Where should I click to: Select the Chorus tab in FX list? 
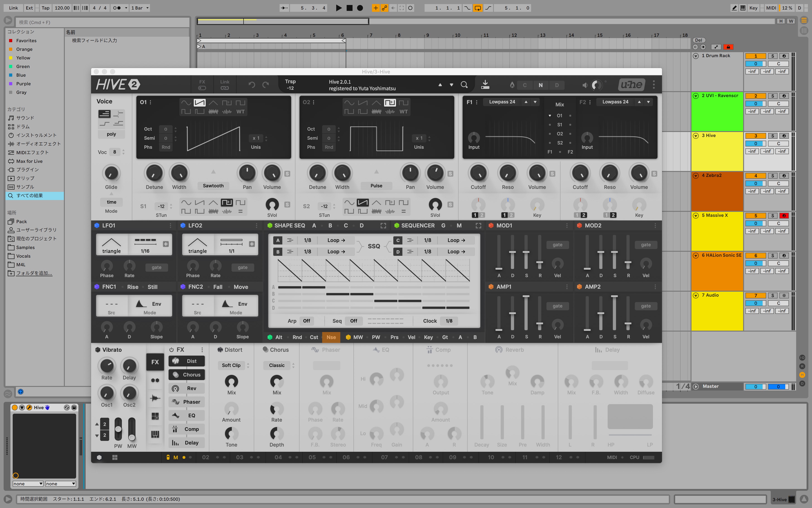186,375
